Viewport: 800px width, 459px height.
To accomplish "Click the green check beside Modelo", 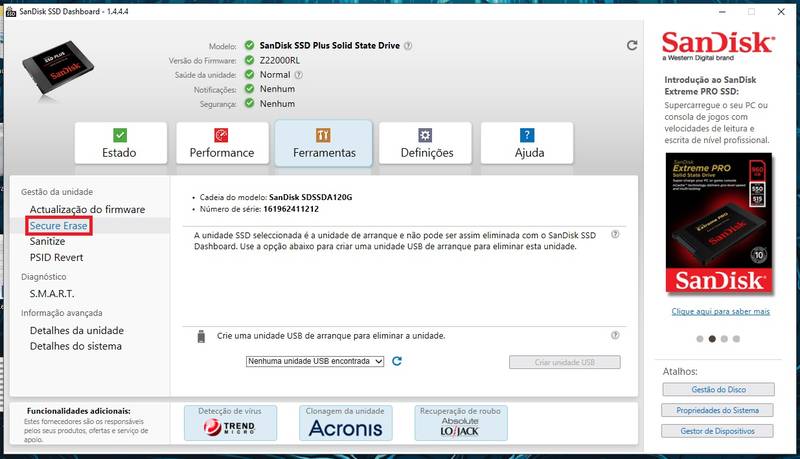I will pos(249,45).
